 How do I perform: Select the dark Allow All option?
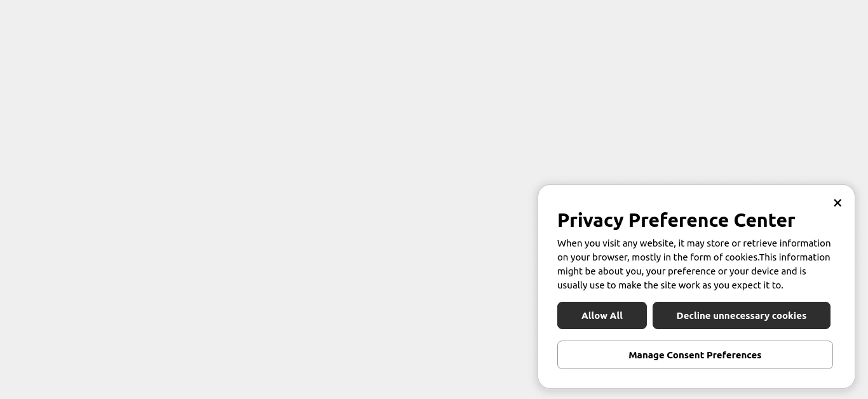(x=602, y=316)
